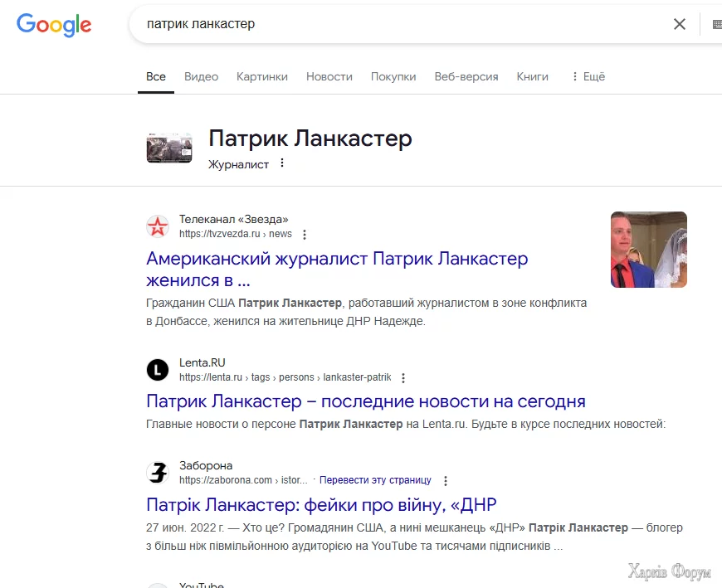Open three-dot options for zaborona.com result
The width and height of the screenshot is (722, 588).
tap(446, 481)
